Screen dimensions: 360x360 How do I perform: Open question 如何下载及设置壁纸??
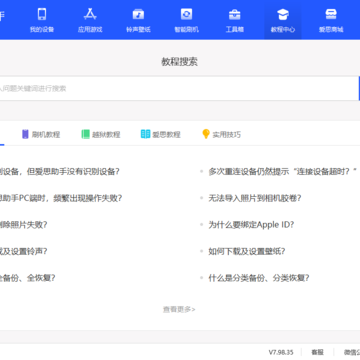pyautogui.click(x=247, y=252)
